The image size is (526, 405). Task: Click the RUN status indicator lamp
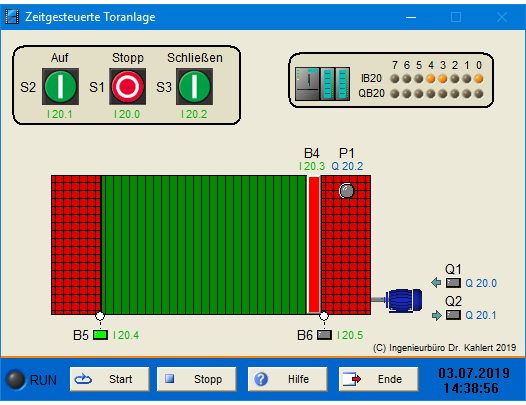(x=15, y=380)
